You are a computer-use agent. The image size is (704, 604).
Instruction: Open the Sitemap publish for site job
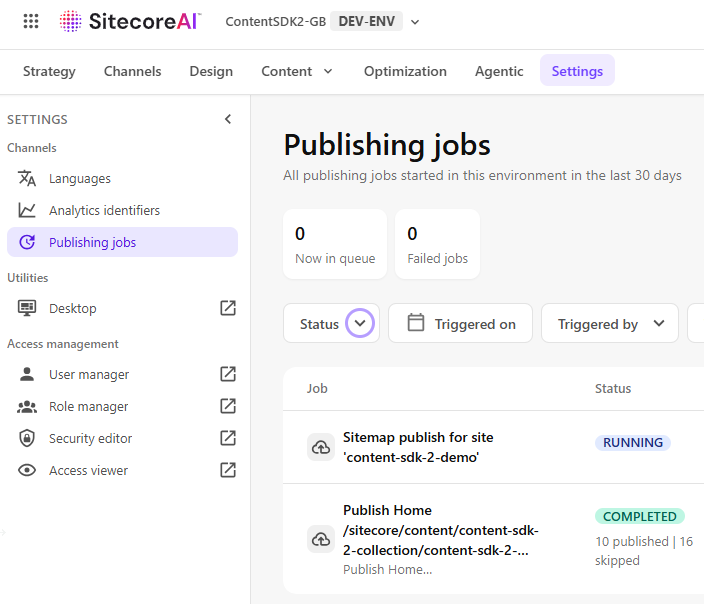coord(418,447)
